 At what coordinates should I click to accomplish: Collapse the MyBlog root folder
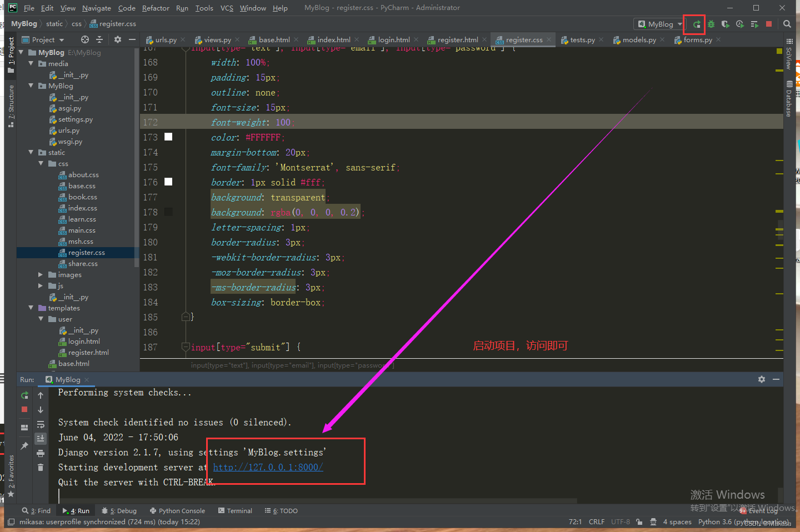pos(21,52)
